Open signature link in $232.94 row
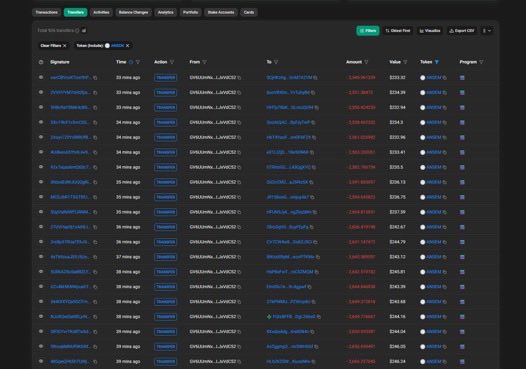 point(70,108)
